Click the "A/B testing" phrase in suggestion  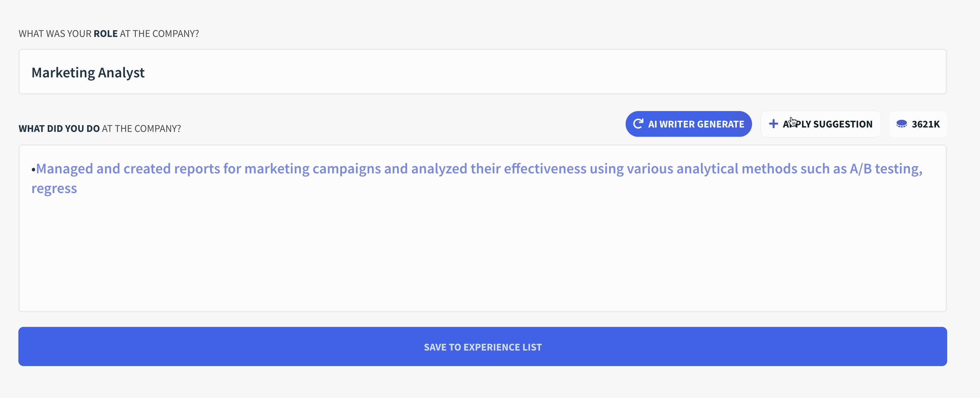pyautogui.click(x=886, y=169)
